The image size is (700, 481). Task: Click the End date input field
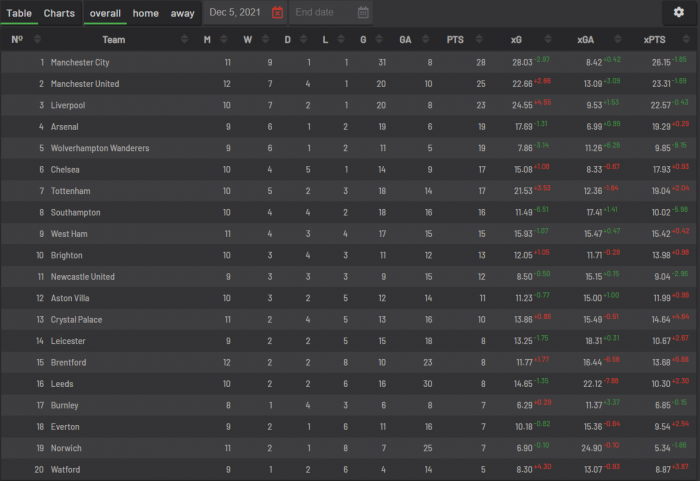click(320, 13)
